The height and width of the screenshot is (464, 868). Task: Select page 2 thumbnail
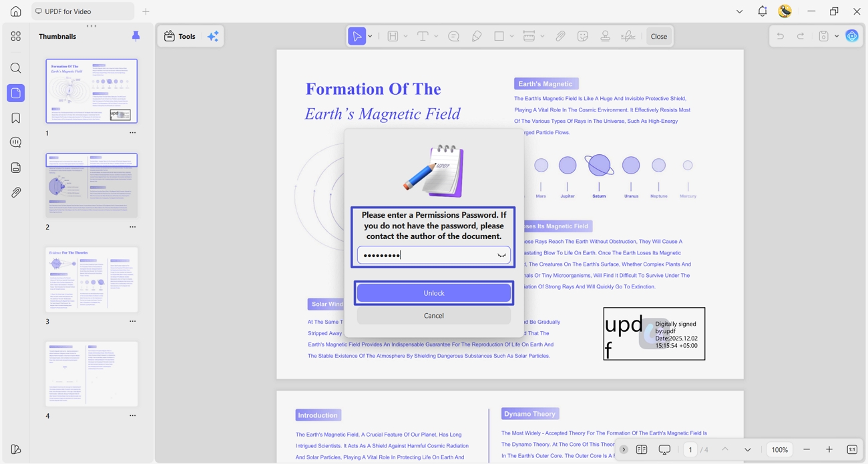91,185
